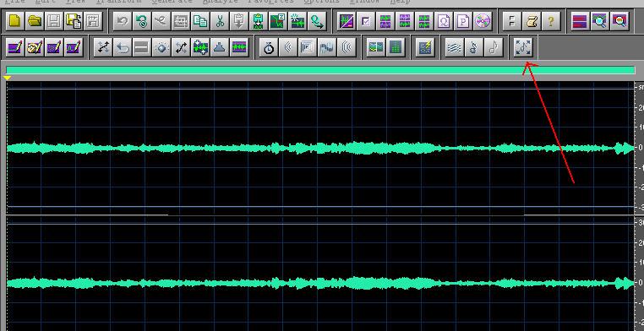This screenshot has height=331, width=644.
Task: Click the purple checkmark box icon
Action: [x=366, y=21]
